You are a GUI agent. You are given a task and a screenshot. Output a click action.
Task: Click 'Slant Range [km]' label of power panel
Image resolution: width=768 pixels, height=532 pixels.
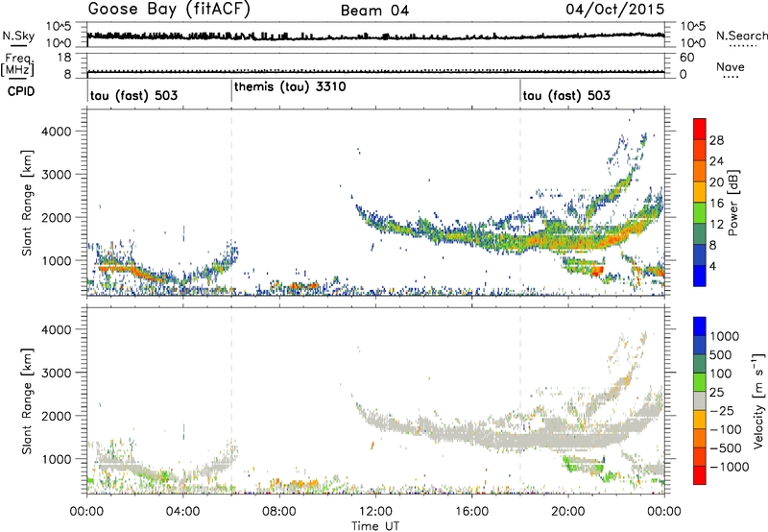27,203
